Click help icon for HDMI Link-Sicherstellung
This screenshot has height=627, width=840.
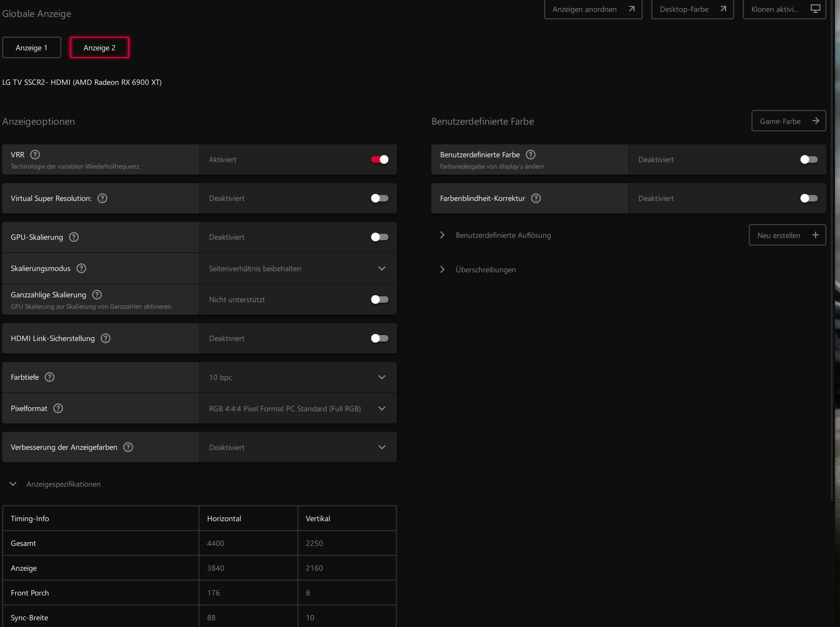(x=106, y=338)
